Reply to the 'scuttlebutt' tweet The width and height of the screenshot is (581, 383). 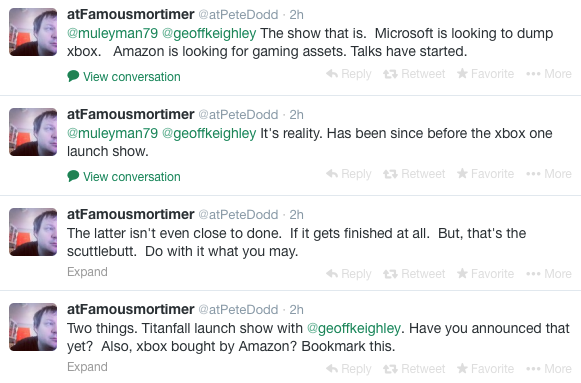[349, 274]
